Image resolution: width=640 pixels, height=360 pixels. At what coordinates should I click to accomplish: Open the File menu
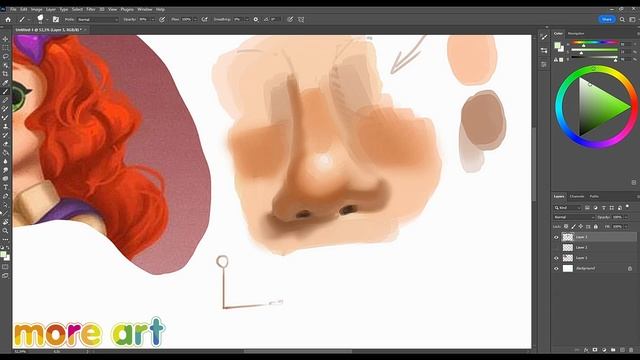point(13,9)
